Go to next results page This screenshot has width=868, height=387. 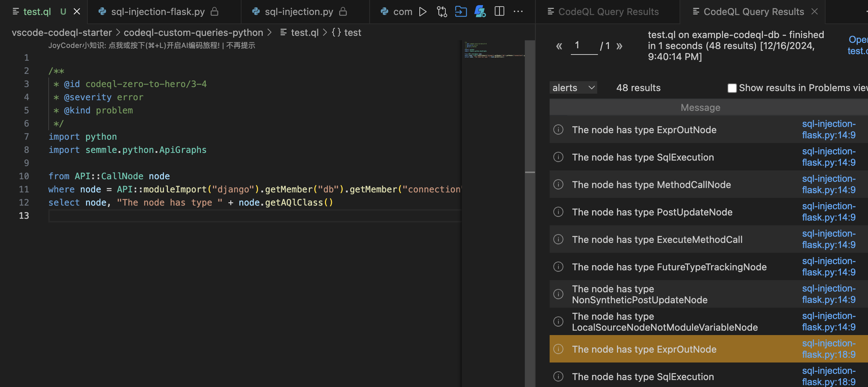619,46
